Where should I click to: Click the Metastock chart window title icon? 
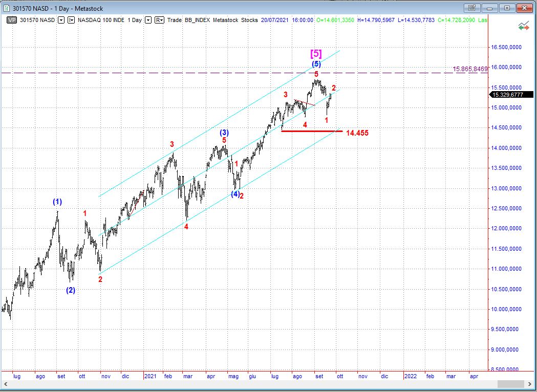[x=7, y=8]
